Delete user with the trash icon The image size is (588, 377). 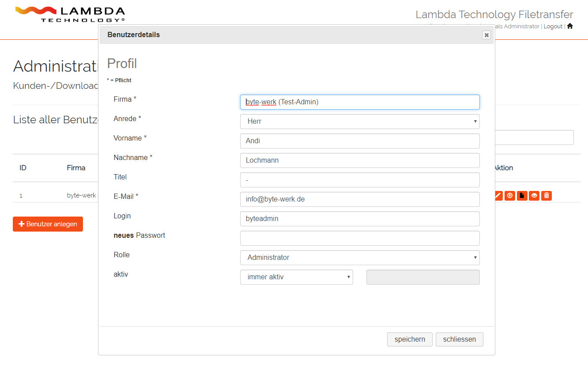(x=547, y=195)
